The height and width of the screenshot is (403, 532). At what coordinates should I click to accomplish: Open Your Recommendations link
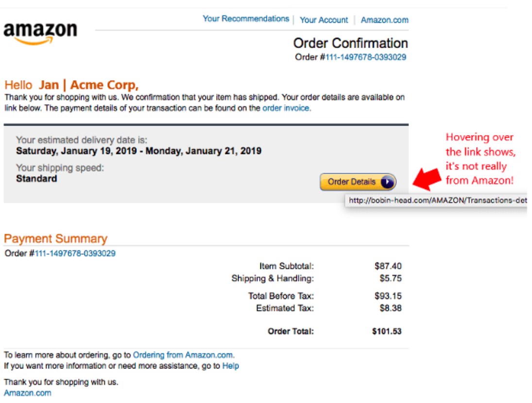245,19
